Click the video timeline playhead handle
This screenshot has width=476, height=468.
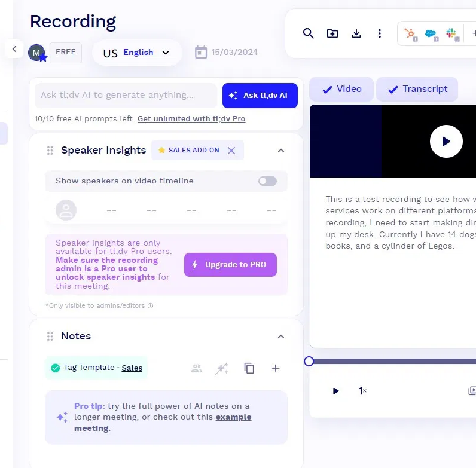[x=309, y=361]
